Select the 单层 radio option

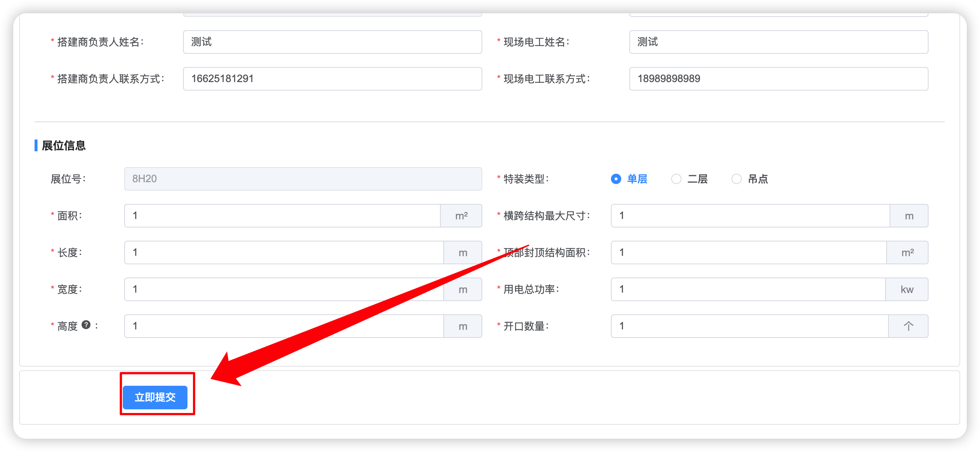tap(629, 179)
